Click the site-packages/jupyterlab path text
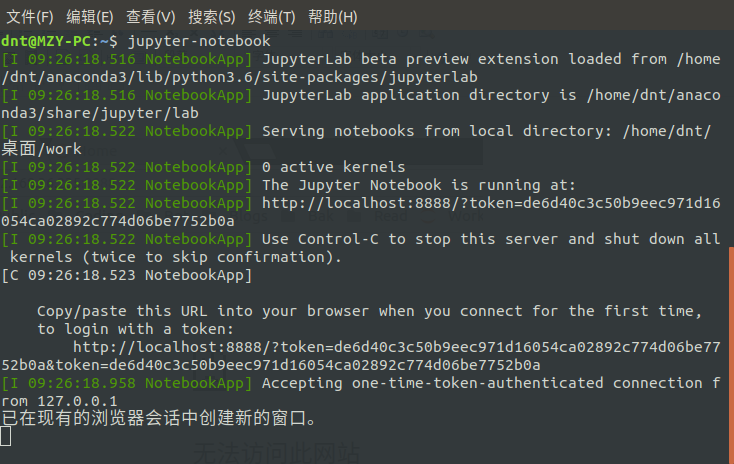This screenshot has width=734, height=464. tap(369, 77)
